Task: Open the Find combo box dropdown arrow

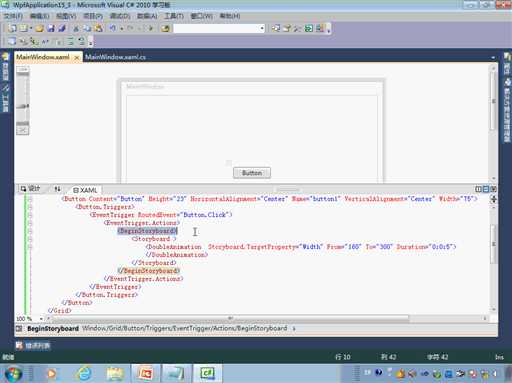Action: click(262, 28)
